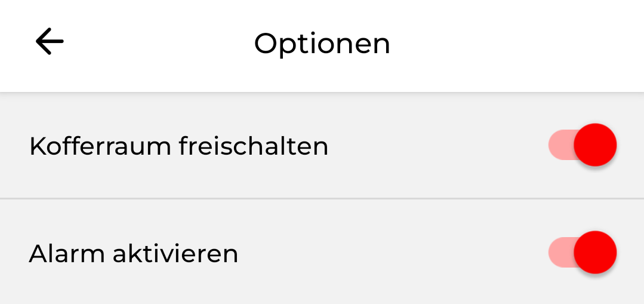Image resolution: width=644 pixels, height=304 pixels.
Task: Click the word Kofferraum in first option
Action: [x=100, y=146]
